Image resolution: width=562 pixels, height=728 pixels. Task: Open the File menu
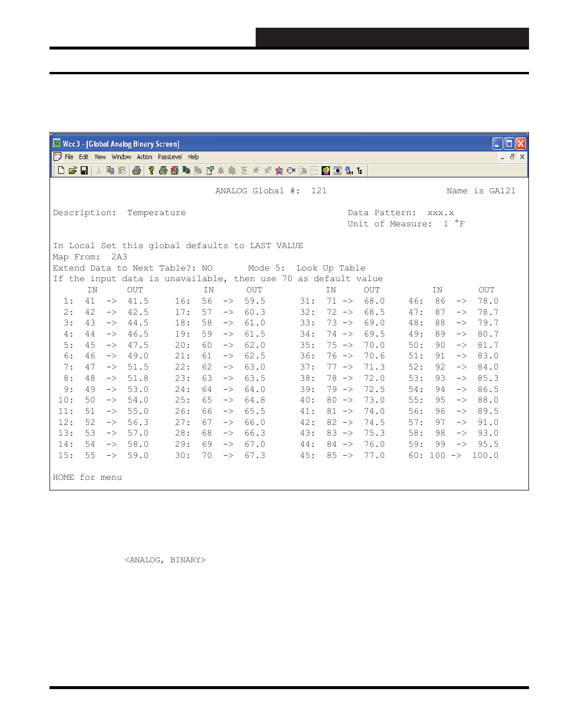pyautogui.click(x=69, y=157)
